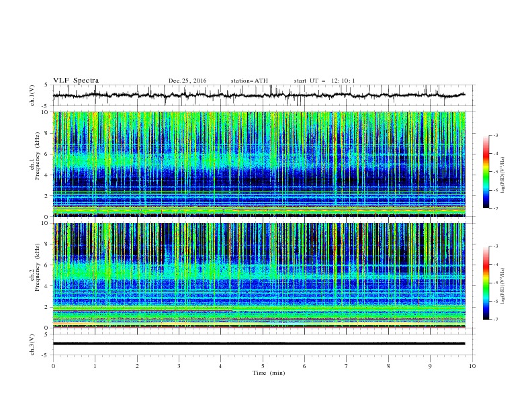Viewport: 532px width, 411px height.
Task: Click the "ch.3(V)" axis label
Action: point(32,345)
